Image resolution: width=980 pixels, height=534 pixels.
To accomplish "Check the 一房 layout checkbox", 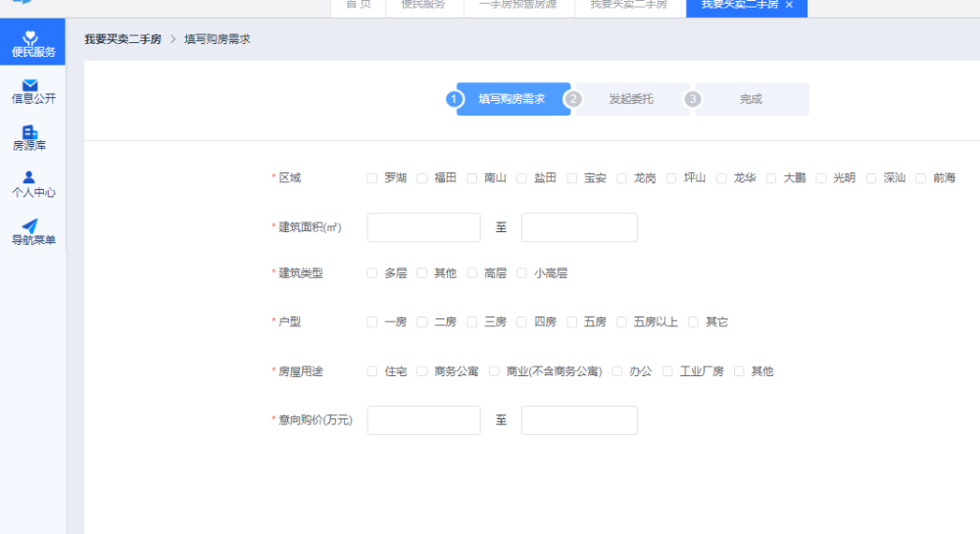I will point(371,322).
